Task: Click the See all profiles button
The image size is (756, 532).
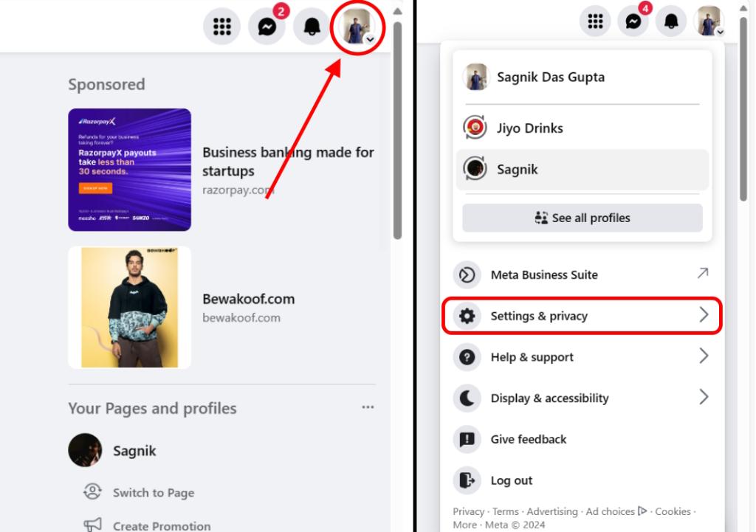Action: pyautogui.click(x=583, y=218)
